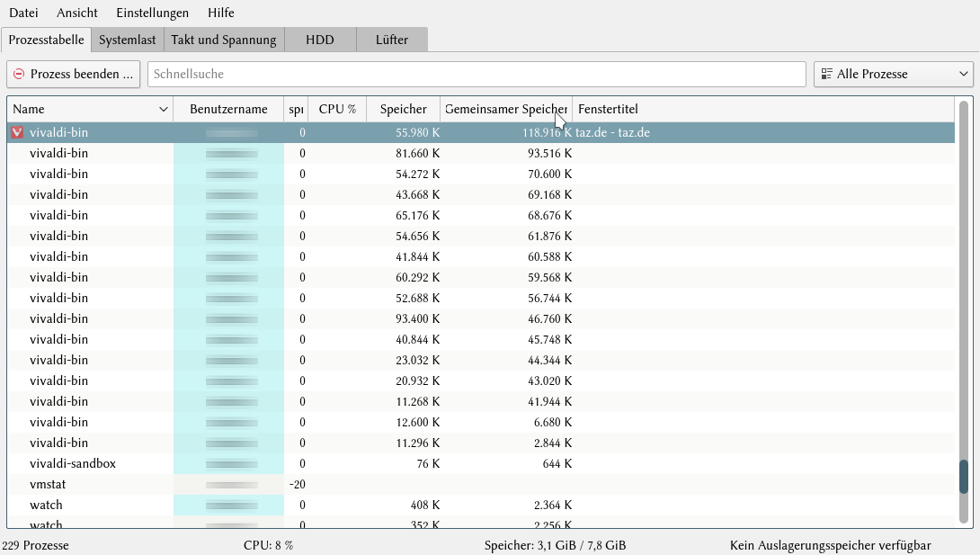Click Kein Auslagerungsspeicher verfügbar status text

pyautogui.click(x=831, y=545)
